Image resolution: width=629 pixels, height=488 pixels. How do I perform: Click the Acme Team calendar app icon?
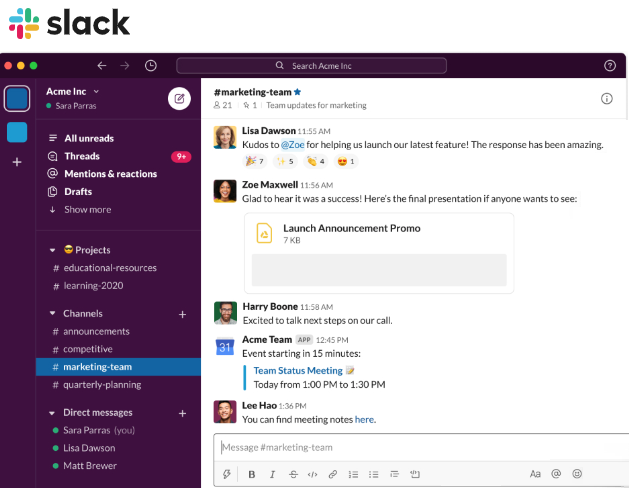pyautogui.click(x=225, y=346)
